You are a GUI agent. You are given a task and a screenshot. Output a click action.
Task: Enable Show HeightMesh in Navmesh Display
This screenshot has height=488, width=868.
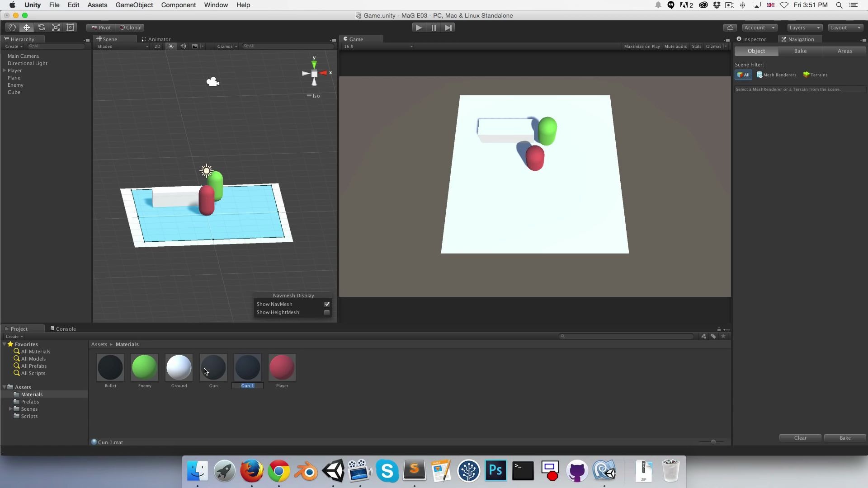pyautogui.click(x=327, y=312)
